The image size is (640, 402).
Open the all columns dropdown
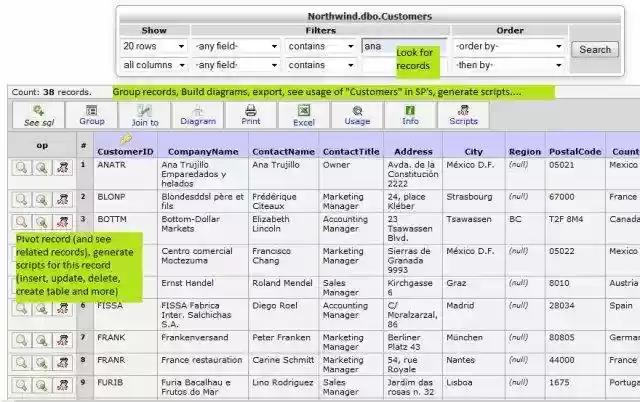coord(154,65)
